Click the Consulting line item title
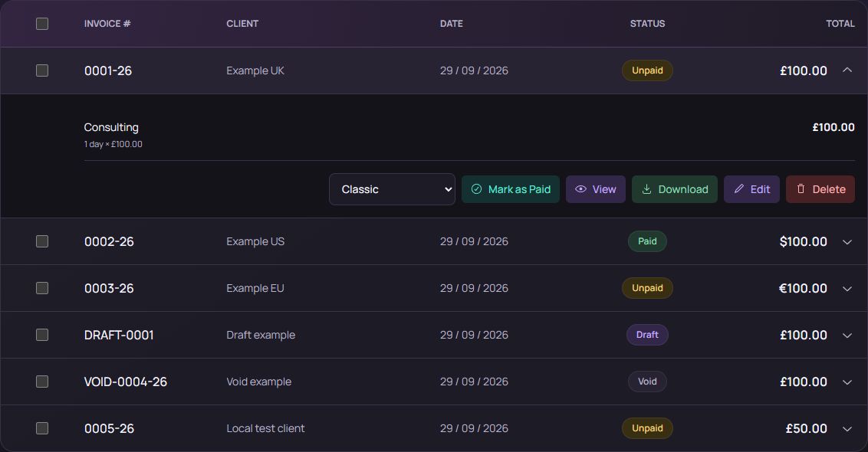The width and height of the screenshot is (868, 452). tap(111, 127)
